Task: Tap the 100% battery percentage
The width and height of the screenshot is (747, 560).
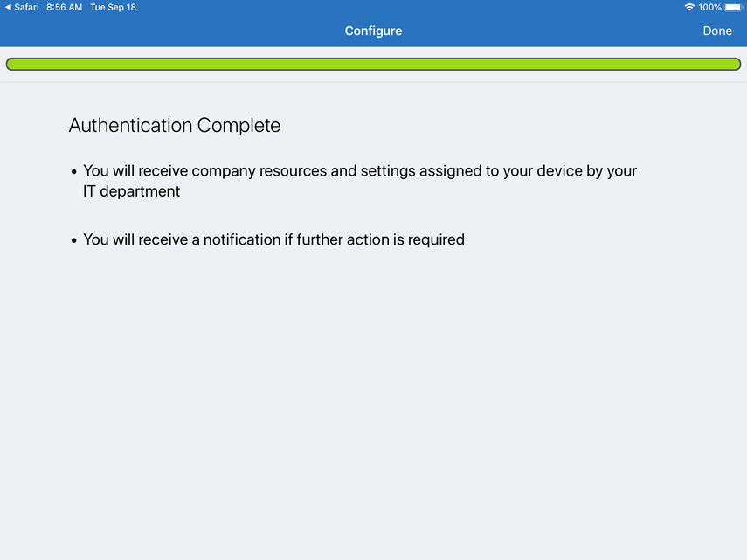Action: click(x=709, y=7)
